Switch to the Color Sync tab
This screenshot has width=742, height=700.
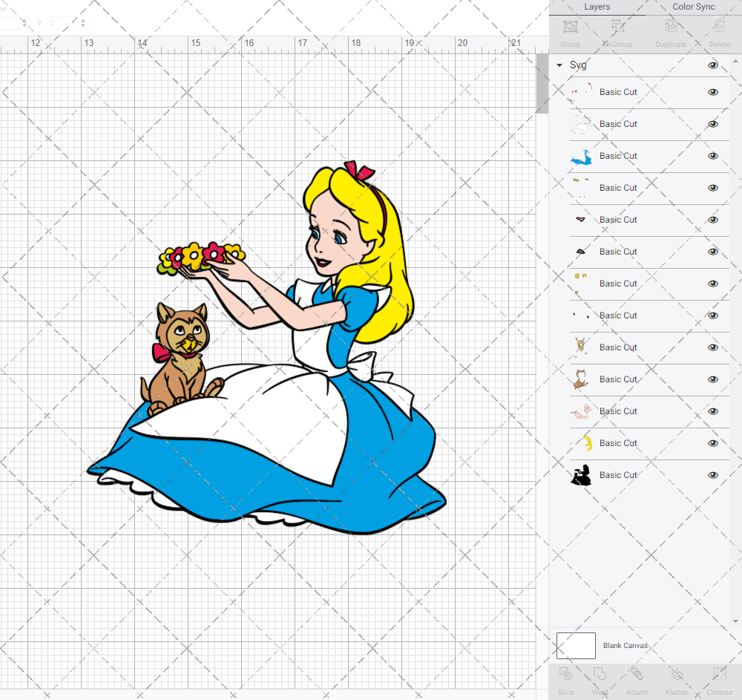(x=694, y=7)
